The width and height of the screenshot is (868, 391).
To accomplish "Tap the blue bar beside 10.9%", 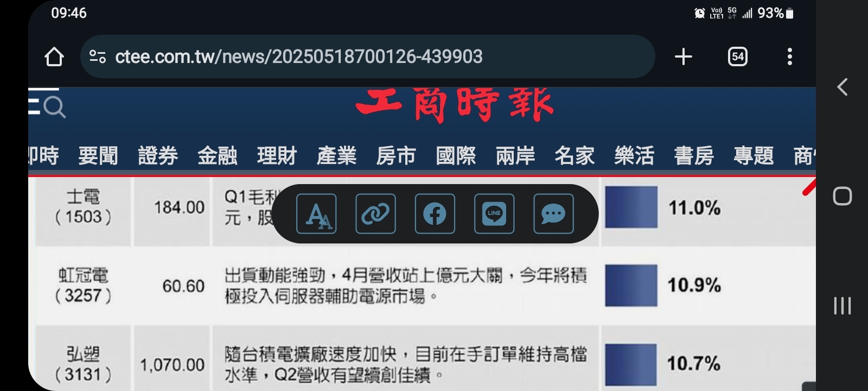I will tap(631, 286).
